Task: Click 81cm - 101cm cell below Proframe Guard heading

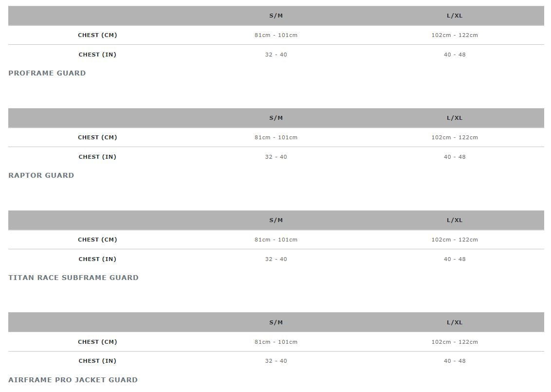Action: pos(276,137)
